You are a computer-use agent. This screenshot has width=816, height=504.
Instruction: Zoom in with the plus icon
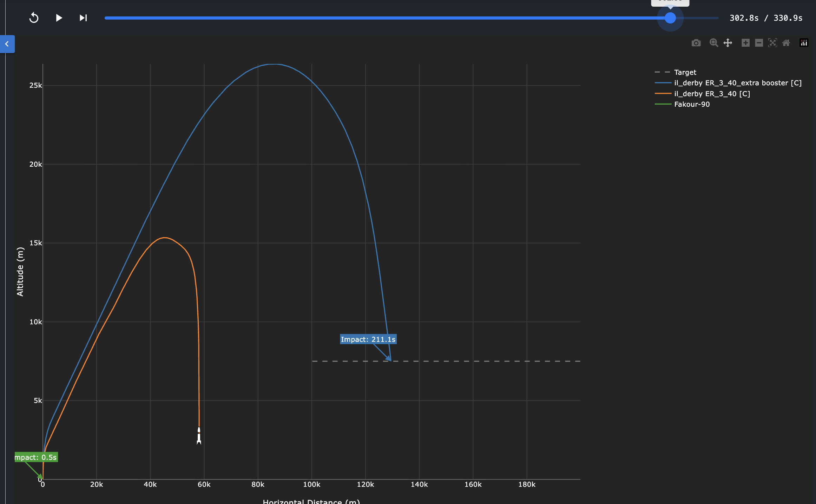tap(745, 43)
